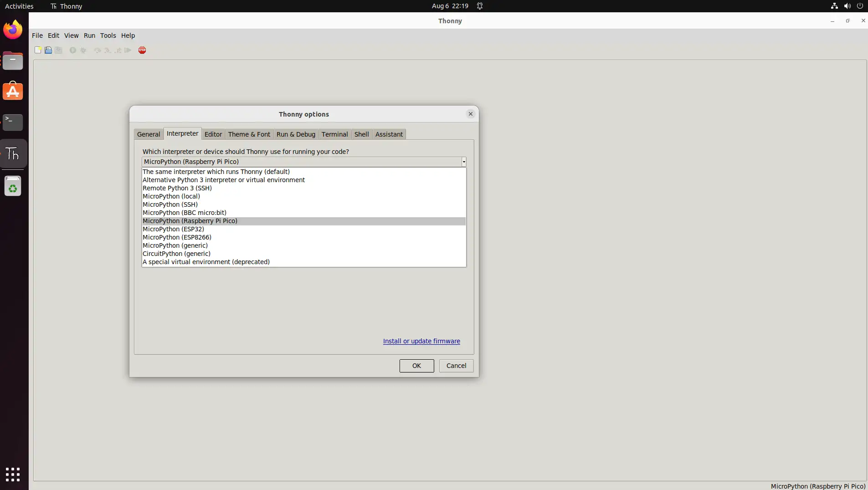Click Activities in the top bar
Screen dimensions: 868x490
[19, 6]
